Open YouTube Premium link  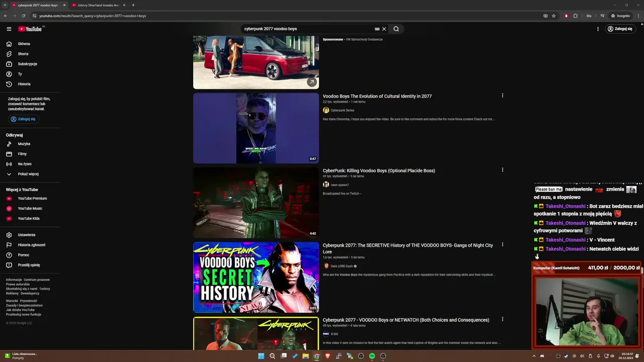pyautogui.click(x=30, y=199)
